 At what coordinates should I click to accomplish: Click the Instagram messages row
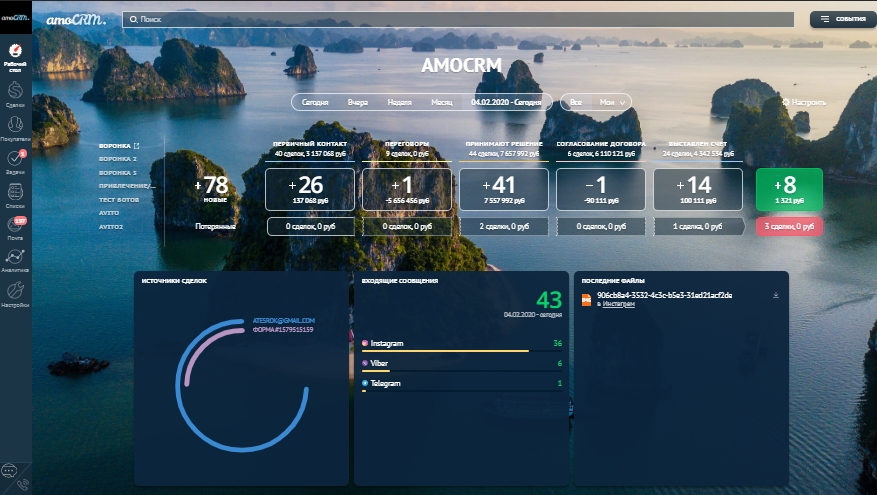pos(462,344)
